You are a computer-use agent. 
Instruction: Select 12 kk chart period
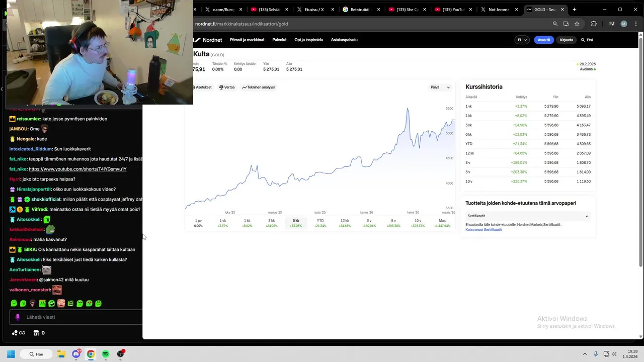345,223
